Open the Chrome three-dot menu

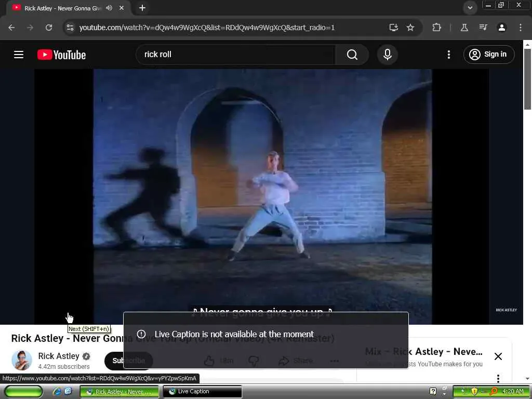(x=521, y=28)
